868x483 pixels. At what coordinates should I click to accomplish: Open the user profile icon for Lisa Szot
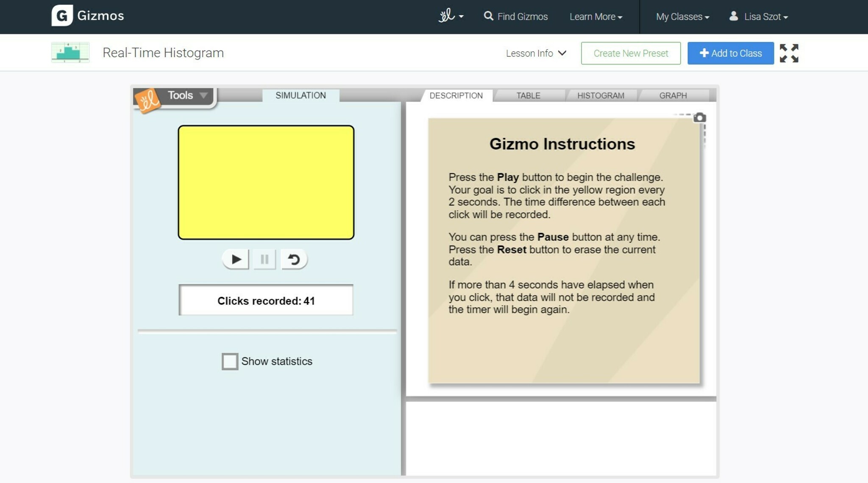coord(734,16)
